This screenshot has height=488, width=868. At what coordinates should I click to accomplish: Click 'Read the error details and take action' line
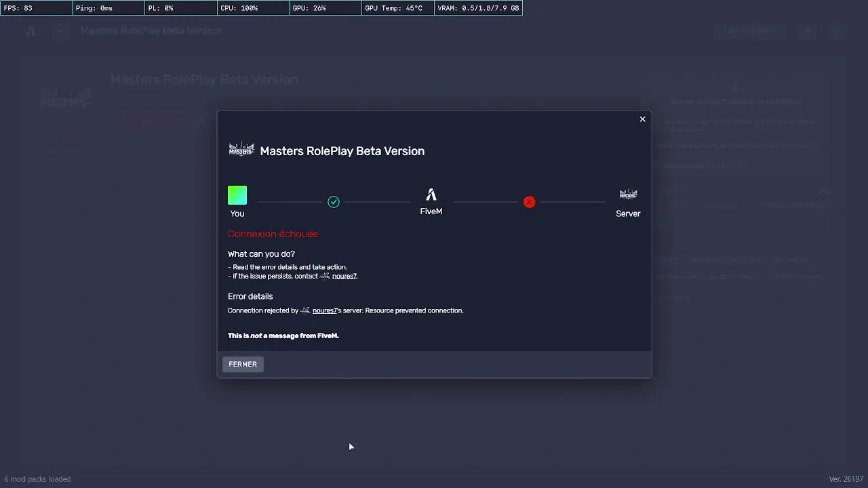288,267
